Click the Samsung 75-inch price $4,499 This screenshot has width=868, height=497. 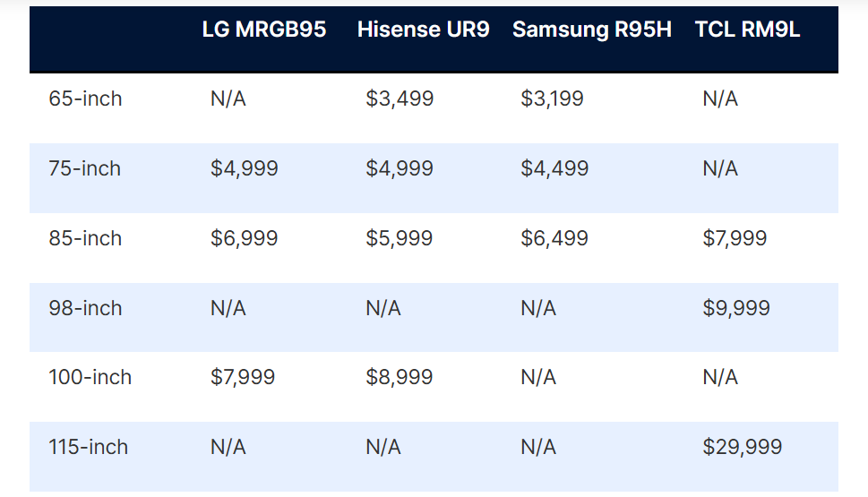point(554,168)
